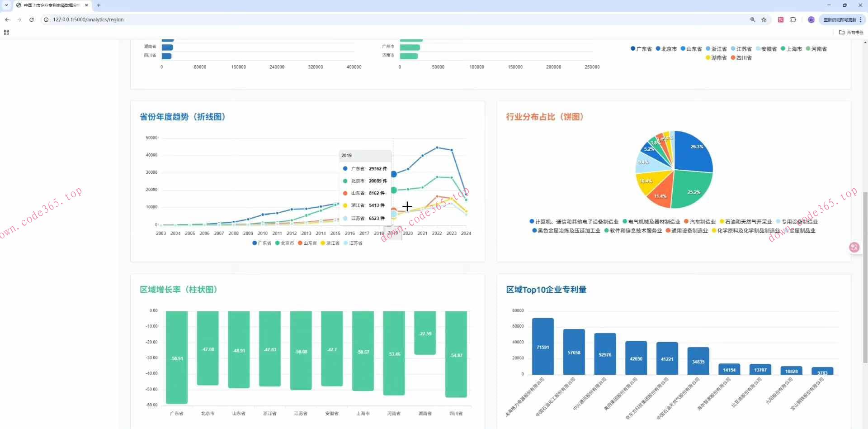Hide 汽车制造业 in the pie chart legend
This screenshot has width=868, height=429.
700,222
